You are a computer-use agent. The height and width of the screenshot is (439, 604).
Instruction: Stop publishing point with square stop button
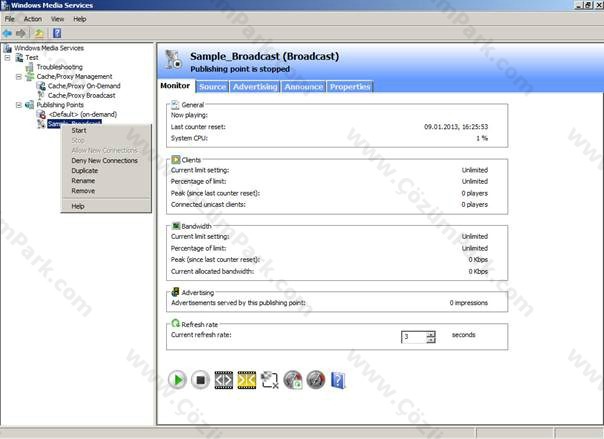click(x=200, y=380)
